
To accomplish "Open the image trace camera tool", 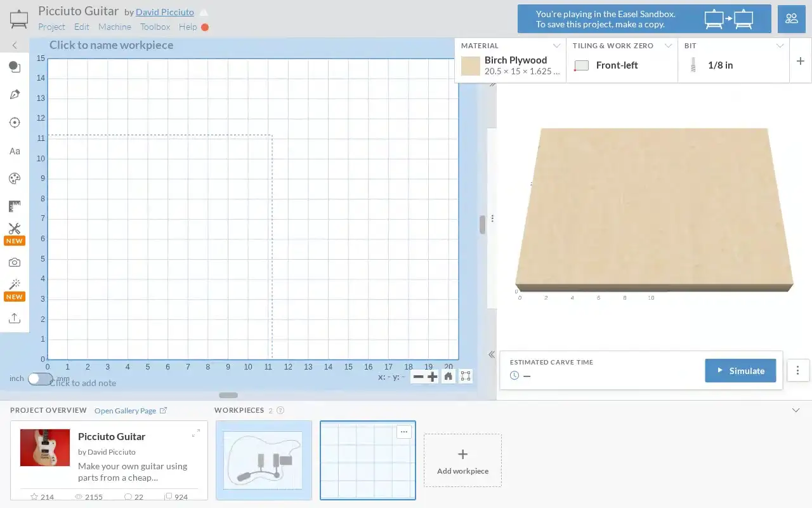I will pos(15,262).
